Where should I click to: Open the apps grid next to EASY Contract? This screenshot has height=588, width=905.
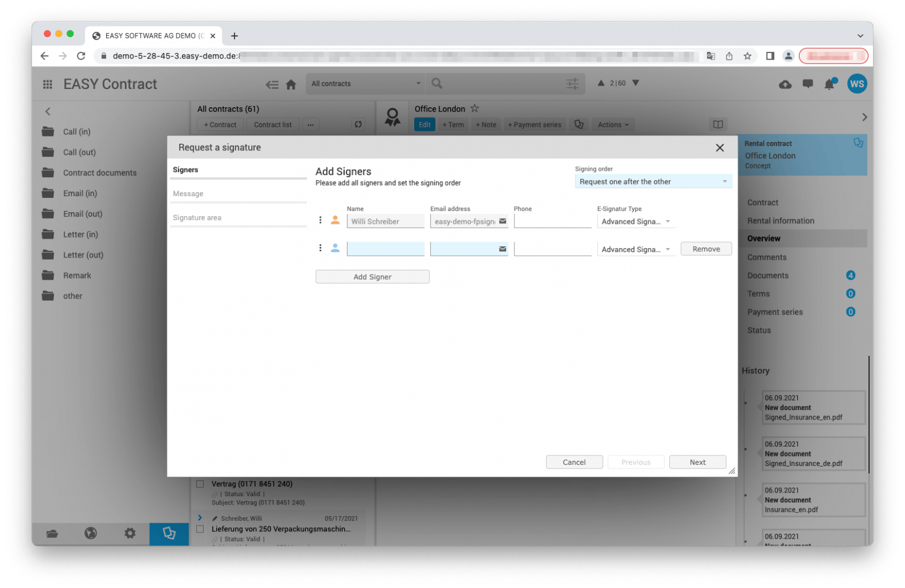pyautogui.click(x=47, y=84)
